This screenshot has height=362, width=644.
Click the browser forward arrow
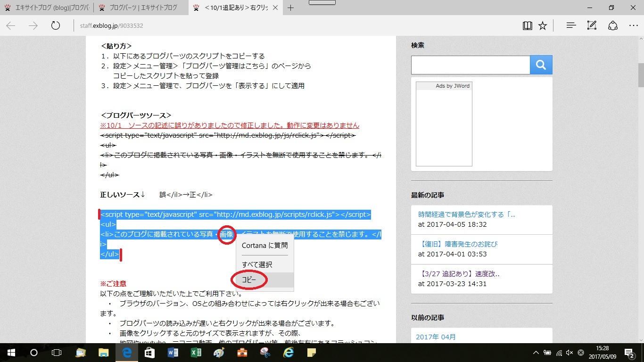33,25
